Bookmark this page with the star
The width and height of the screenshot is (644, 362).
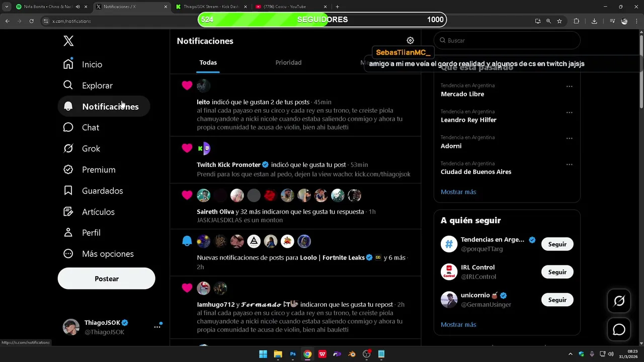[559, 21]
